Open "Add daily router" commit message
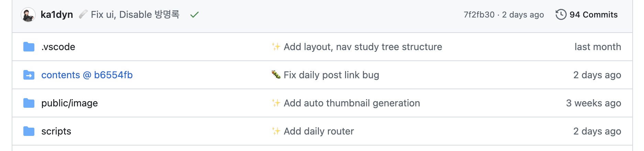The width and height of the screenshot is (644, 151). pos(319,131)
